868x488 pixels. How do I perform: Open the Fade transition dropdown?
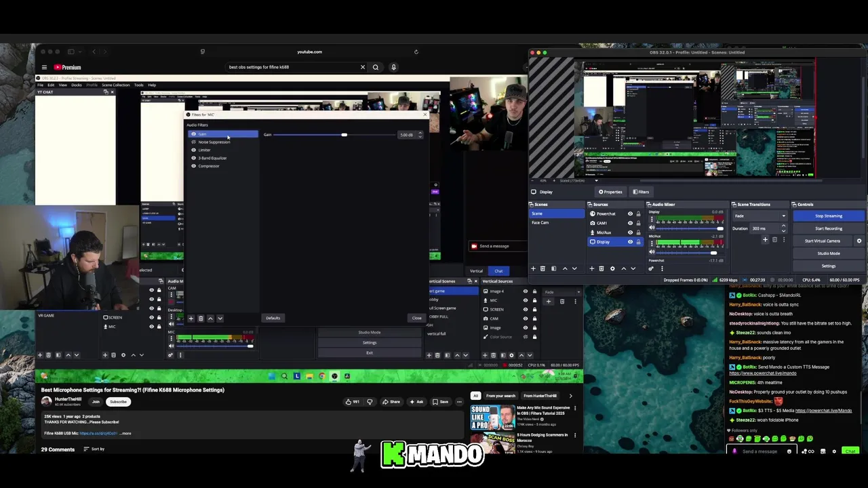(760, 216)
